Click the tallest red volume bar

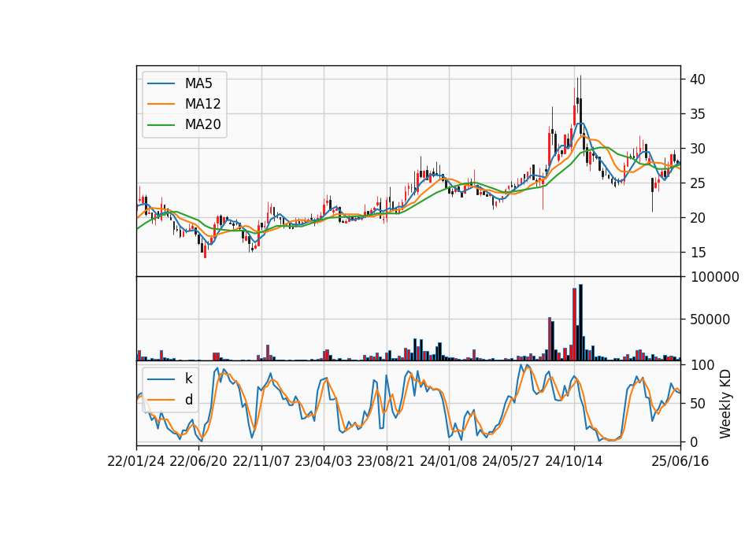(x=574, y=324)
